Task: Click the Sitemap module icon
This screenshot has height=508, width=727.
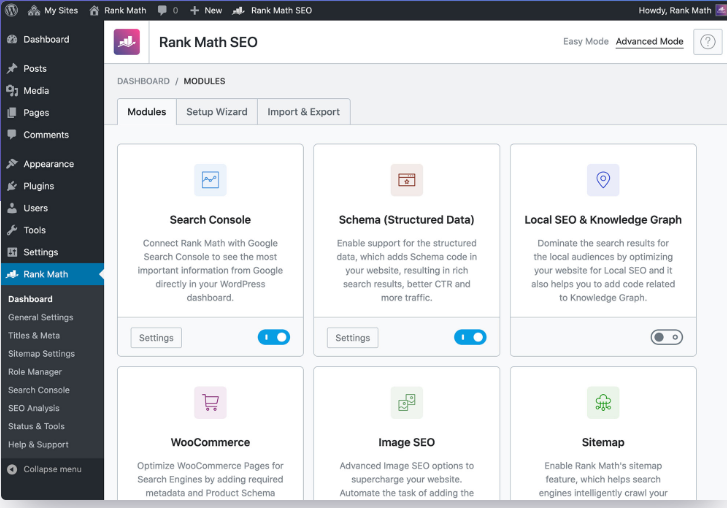Action: tap(603, 402)
